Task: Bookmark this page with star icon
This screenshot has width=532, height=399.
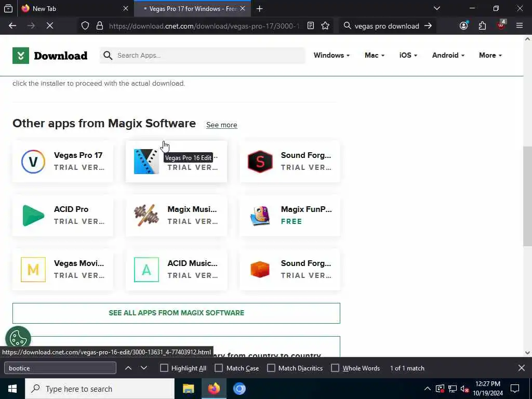Action: tap(325, 26)
